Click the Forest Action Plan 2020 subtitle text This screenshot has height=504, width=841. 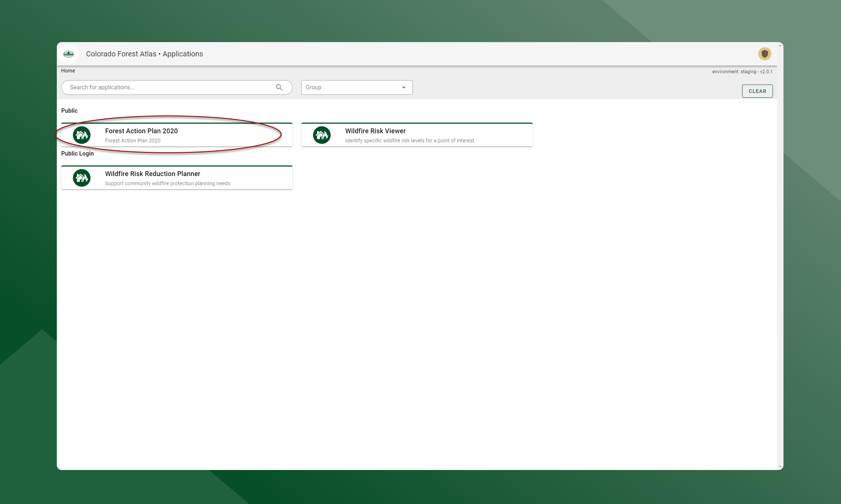point(133,141)
